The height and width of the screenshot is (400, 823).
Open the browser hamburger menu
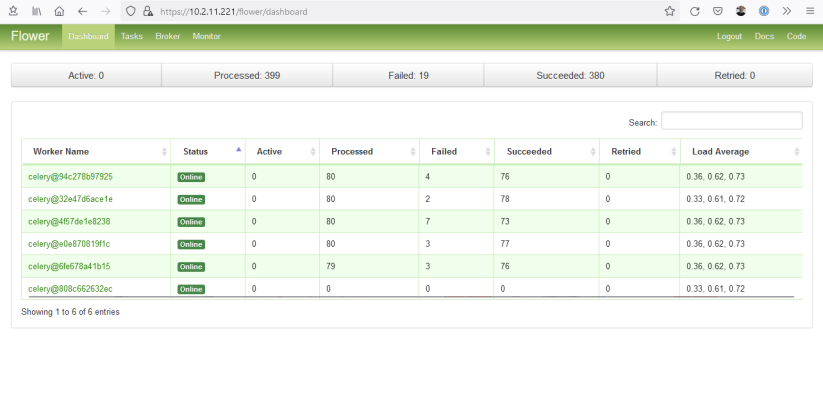809,11
